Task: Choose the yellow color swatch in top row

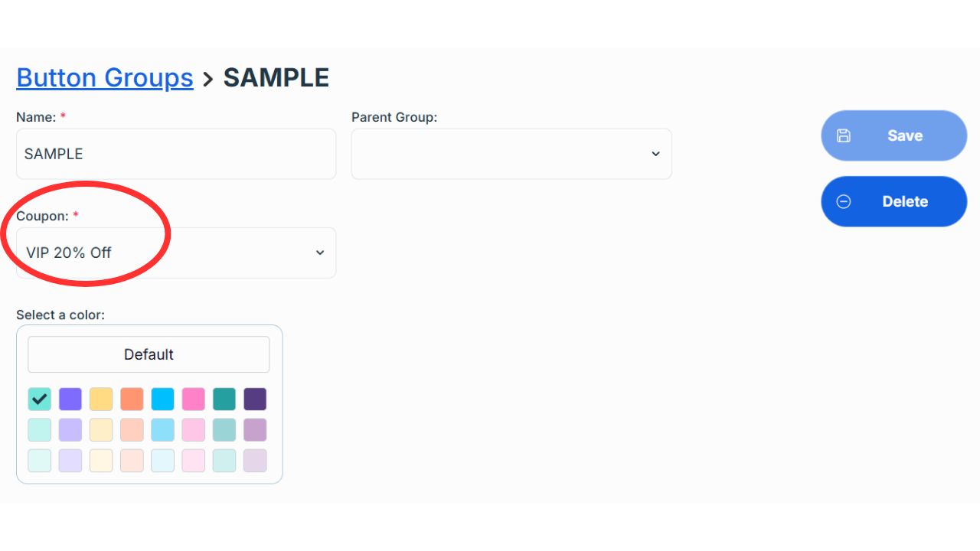Action: point(101,399)
